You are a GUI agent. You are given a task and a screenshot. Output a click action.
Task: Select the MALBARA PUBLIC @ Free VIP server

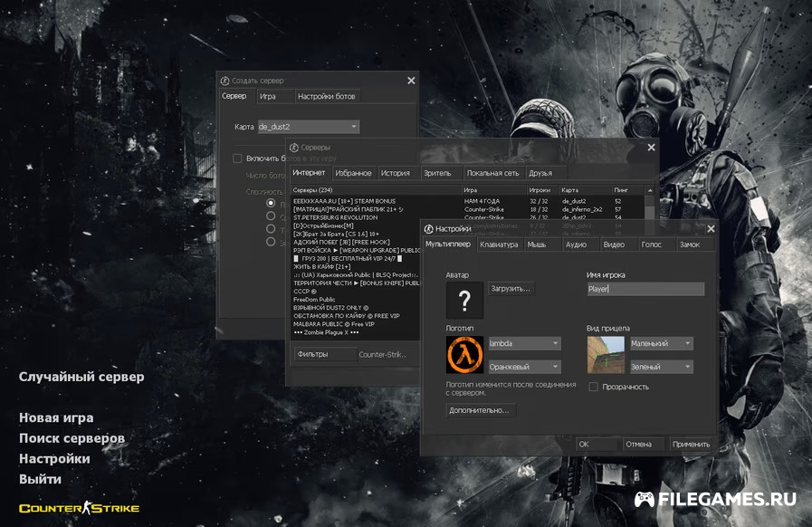pyautogui.click(x=356, y=324)
